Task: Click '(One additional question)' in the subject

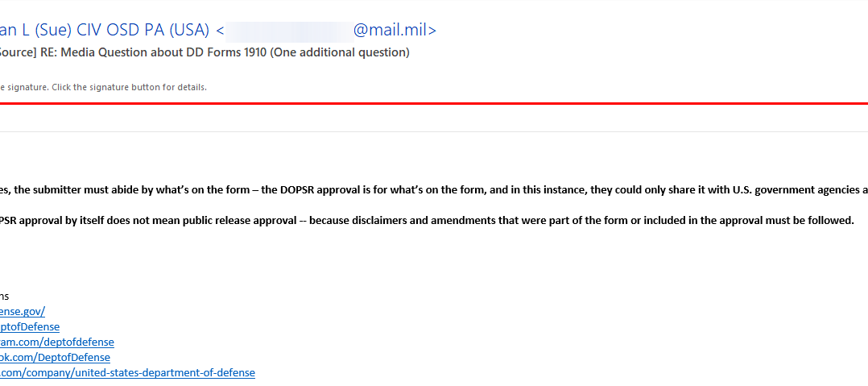Action: click(x=340, y=53)
